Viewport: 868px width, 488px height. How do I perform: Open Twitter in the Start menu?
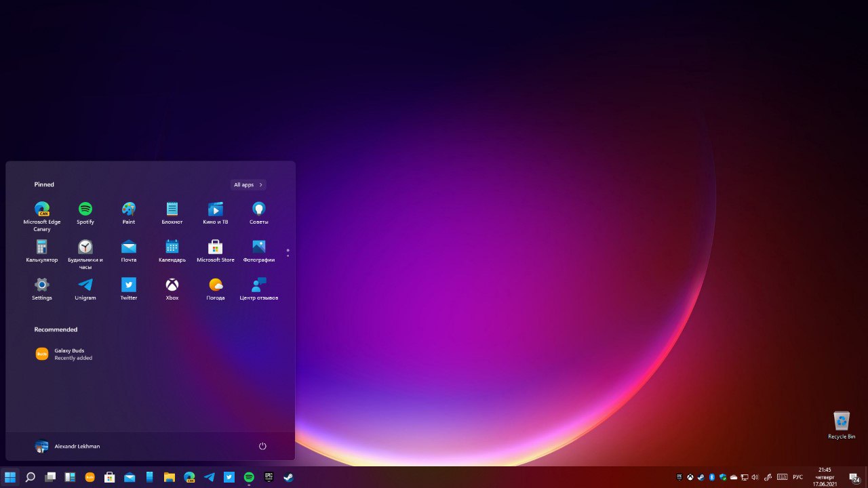[x=129, y=289]
